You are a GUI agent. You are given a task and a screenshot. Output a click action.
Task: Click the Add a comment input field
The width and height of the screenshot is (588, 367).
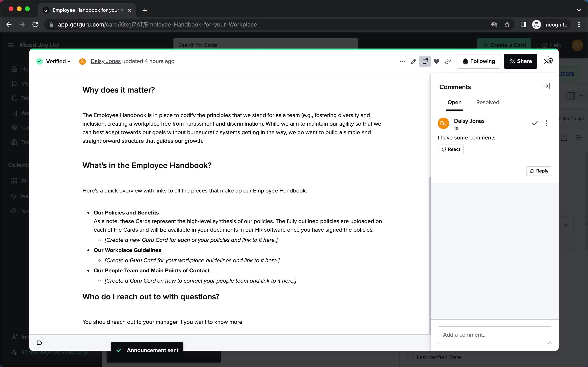click(494, 334)
